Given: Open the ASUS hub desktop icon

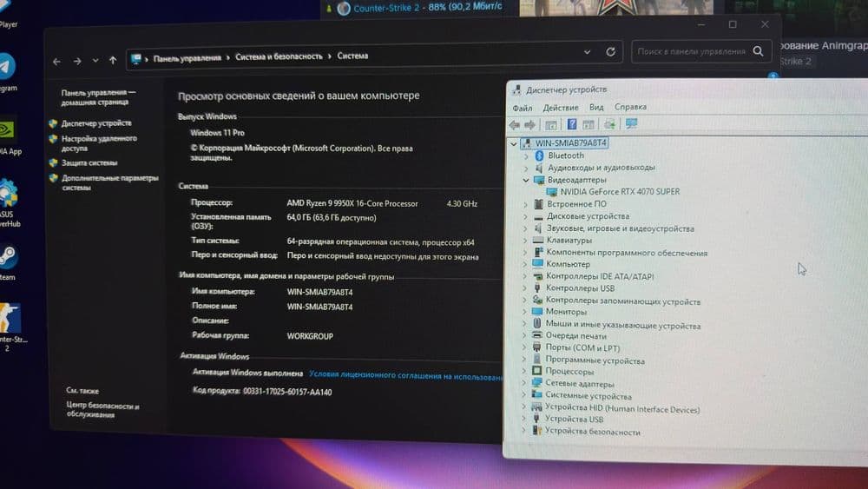Looking at the screenshot, I should coord(8,194).
